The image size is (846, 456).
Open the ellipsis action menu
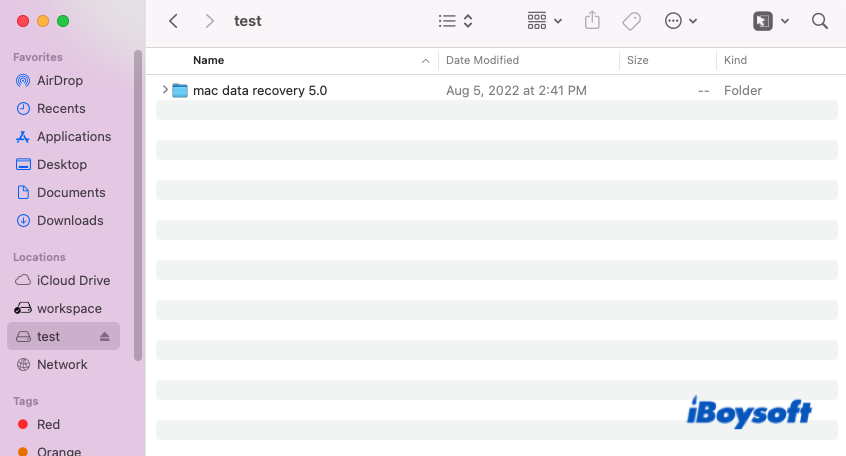[680, 21]
